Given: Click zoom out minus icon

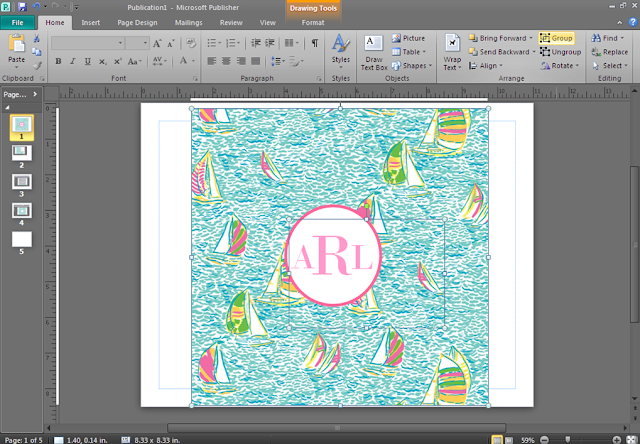Looking at the screenshot, I should (x=544, y=440).
